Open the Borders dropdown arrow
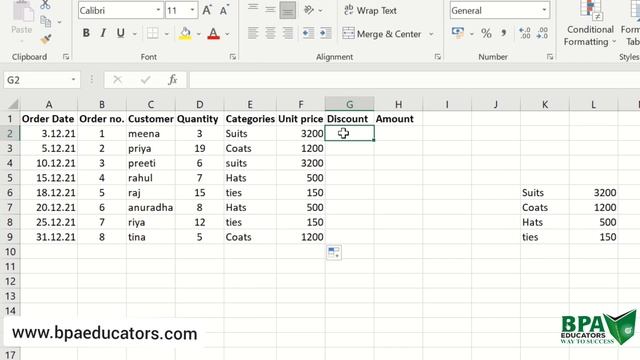This screenshot has height=360, width=640. click(x=167, y=34)
